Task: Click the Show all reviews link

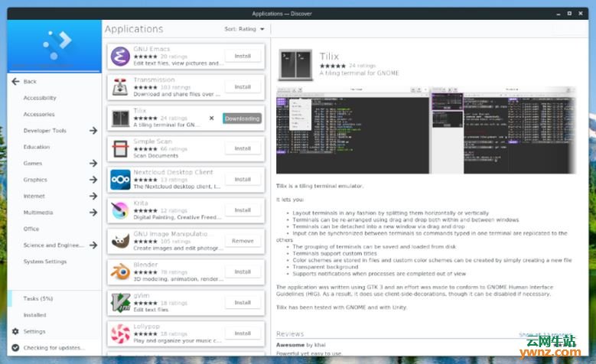Action: pos(545,334)
